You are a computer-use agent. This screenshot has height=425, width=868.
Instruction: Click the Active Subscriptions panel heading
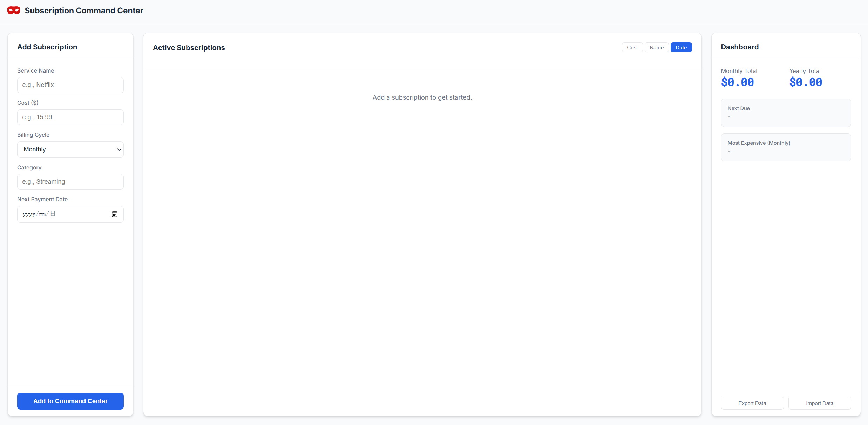[x=189, y=47]
